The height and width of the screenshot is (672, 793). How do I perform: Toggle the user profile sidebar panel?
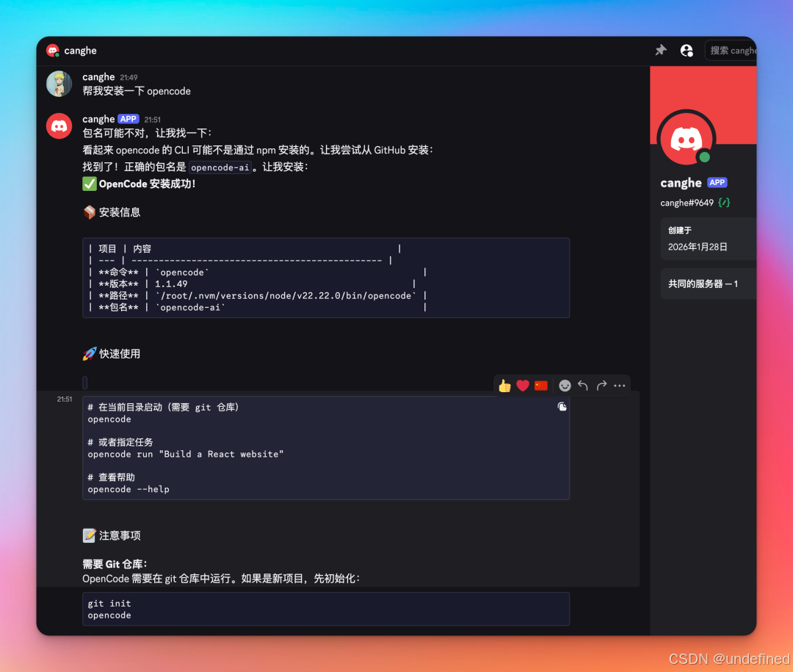687,50
